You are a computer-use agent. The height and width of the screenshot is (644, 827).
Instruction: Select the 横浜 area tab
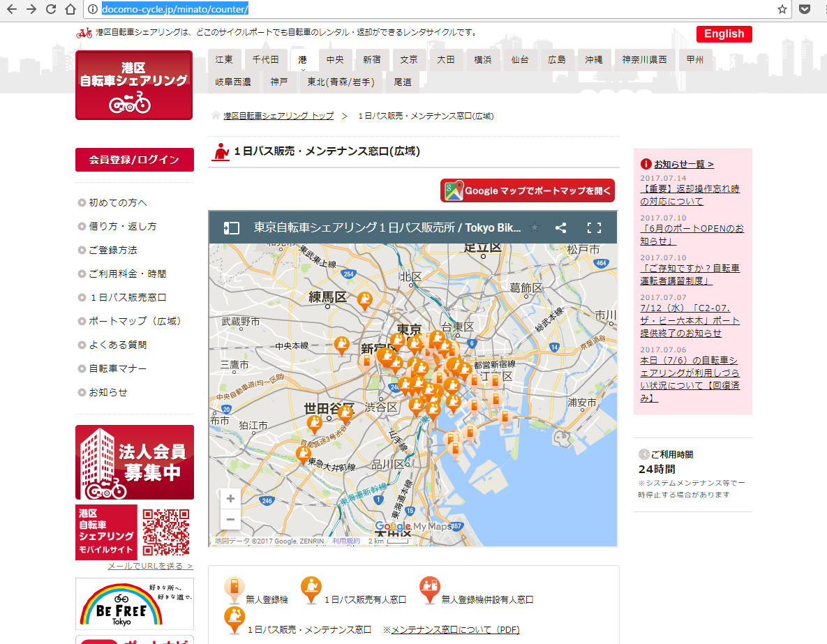483,59
